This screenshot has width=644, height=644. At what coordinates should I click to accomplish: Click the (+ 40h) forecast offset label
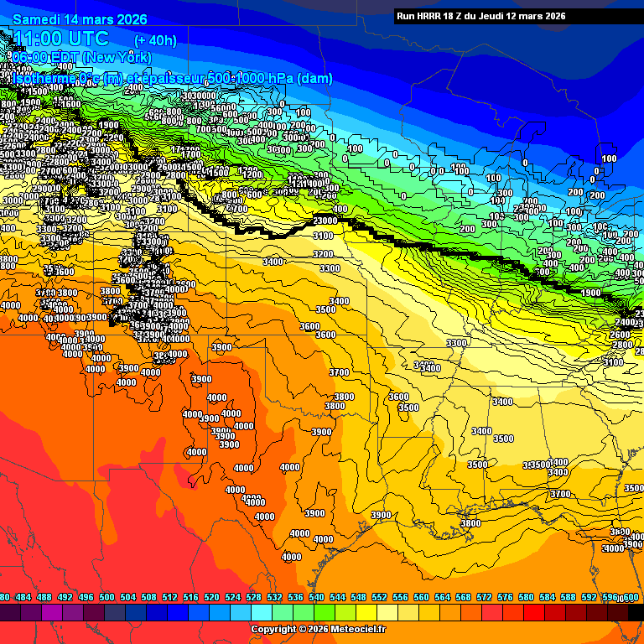click(155, 39)
